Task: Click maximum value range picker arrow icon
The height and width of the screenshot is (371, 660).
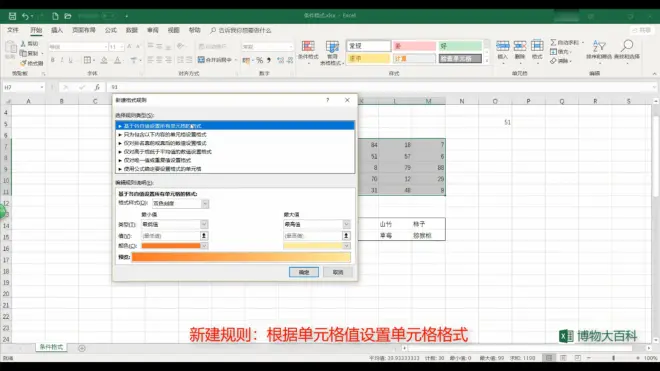Action: pyautogui.click(x=346, y=236)
